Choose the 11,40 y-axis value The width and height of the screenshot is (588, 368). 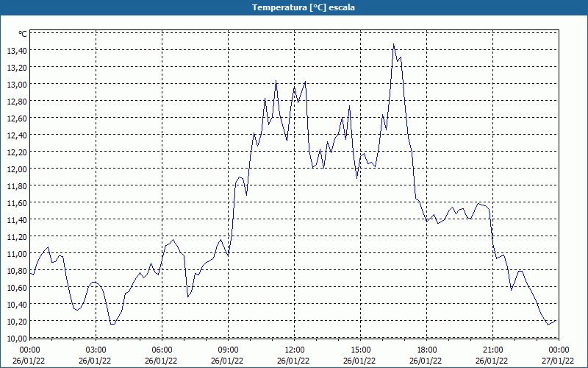(17, 219)
